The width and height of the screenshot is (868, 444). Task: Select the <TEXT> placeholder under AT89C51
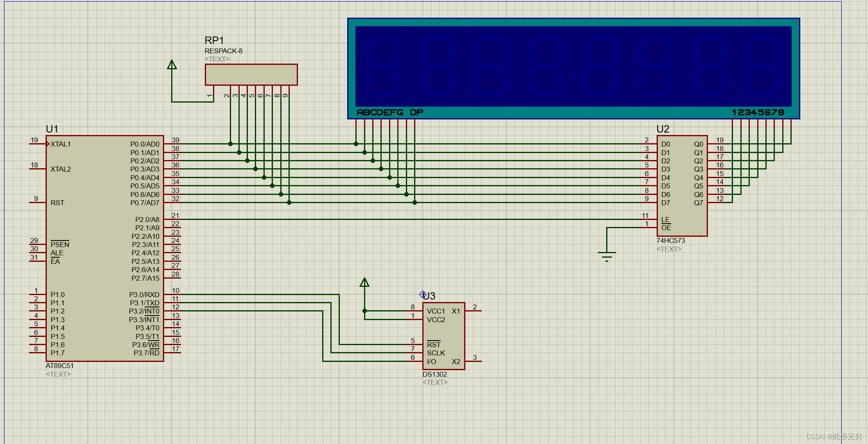[x=58, y=374]
